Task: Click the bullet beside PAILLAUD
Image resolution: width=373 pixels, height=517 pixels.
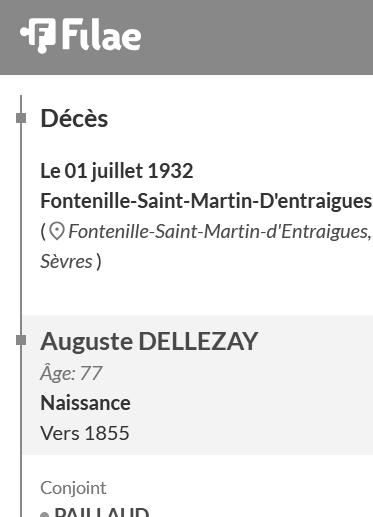Action: 44,515
